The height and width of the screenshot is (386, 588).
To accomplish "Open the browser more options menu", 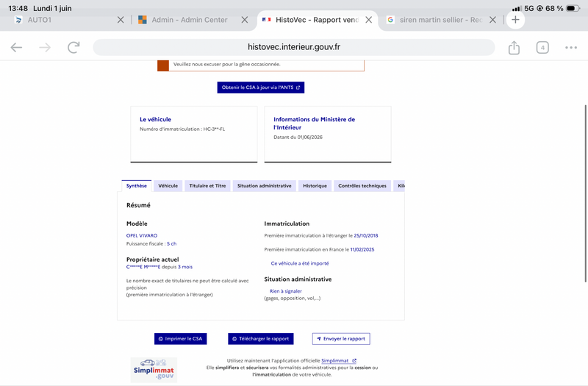I will coord(571,47).
